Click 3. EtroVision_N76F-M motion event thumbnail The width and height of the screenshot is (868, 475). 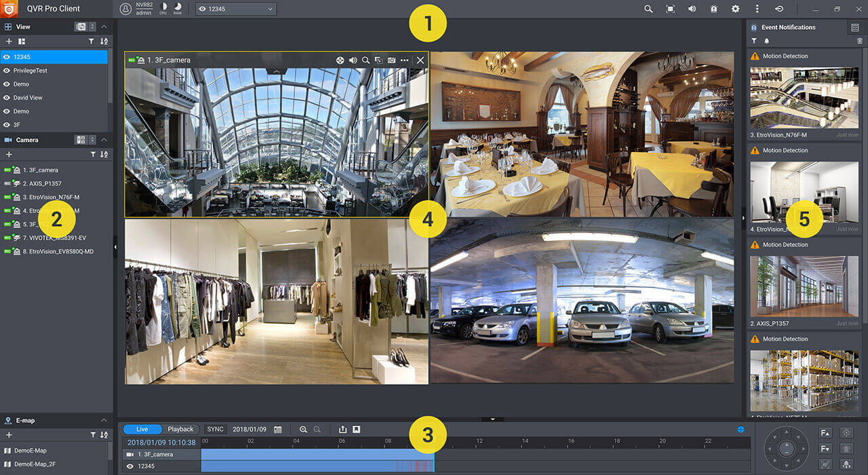tap(804, 98)
